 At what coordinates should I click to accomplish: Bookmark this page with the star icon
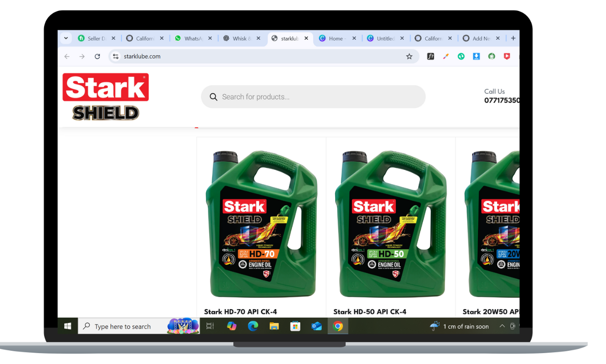(409, 56)
